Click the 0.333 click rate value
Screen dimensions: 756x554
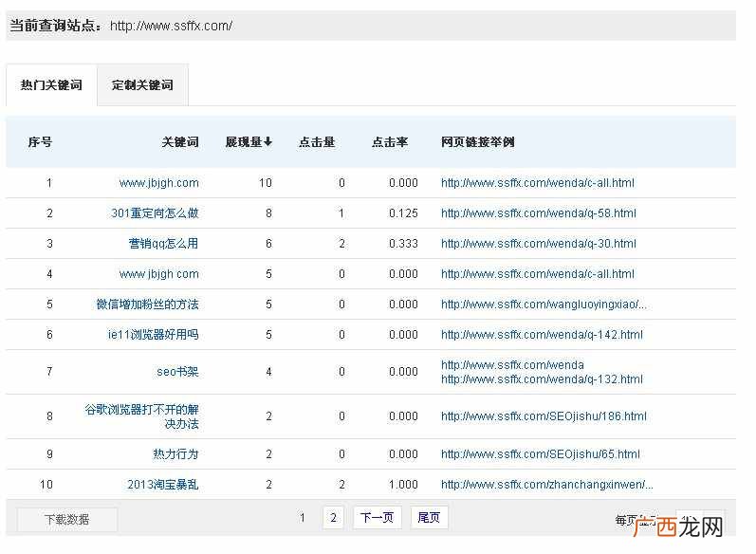coord(403,244)
